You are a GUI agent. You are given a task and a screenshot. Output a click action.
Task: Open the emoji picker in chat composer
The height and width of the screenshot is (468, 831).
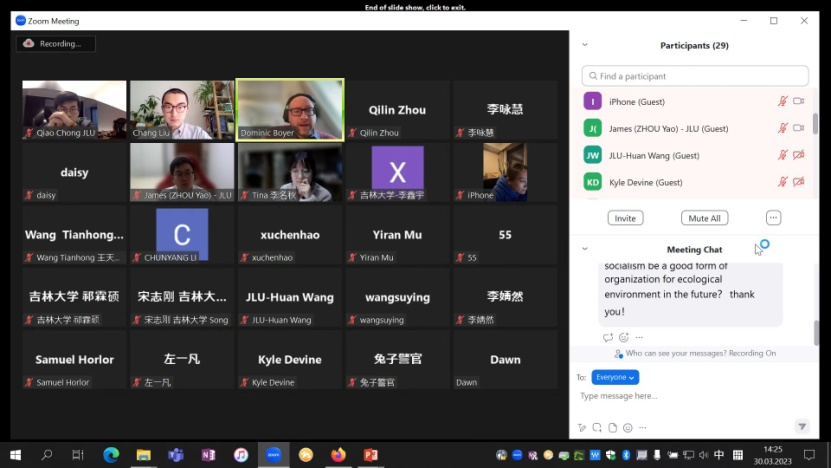[626, 427]
